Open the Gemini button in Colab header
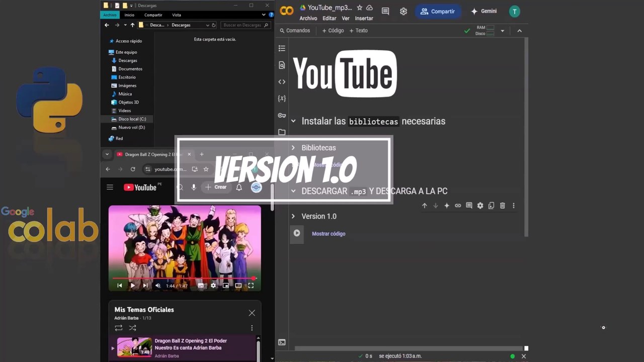The height and width of the screenshot is (362, 644). click(484, 11)
